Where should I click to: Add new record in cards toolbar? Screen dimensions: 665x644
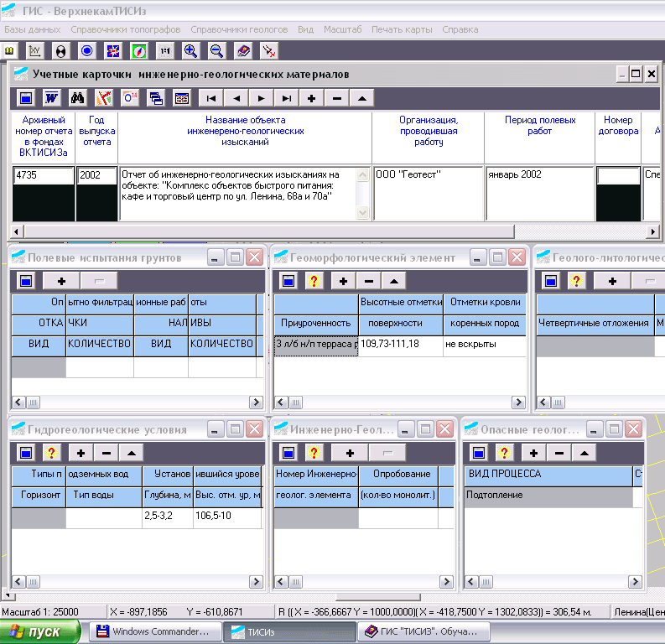point(311,98)
